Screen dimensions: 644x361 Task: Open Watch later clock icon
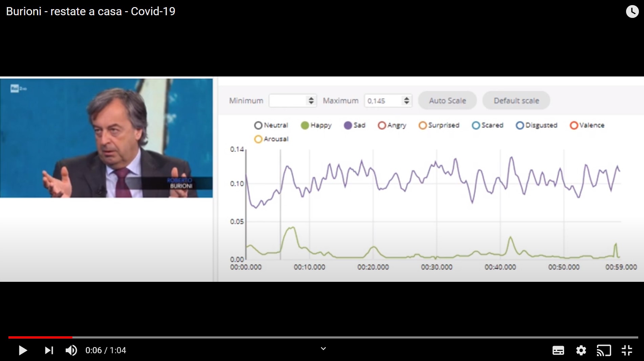632,12
